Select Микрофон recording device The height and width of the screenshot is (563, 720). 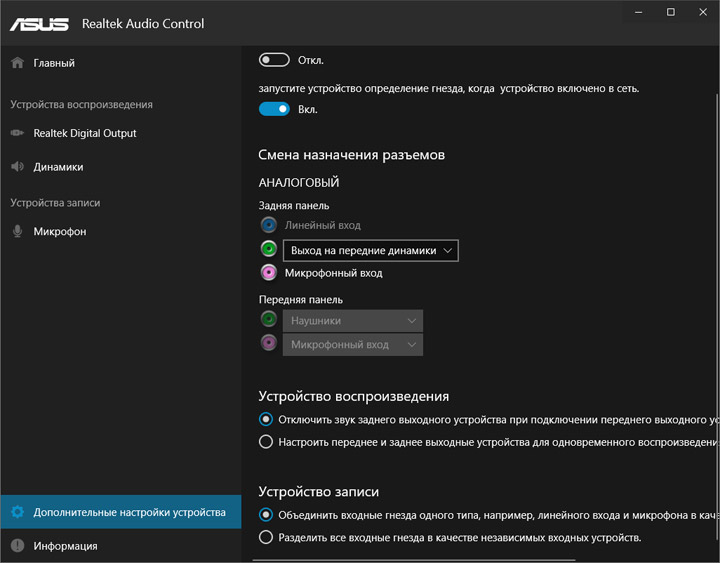(59, 232)
